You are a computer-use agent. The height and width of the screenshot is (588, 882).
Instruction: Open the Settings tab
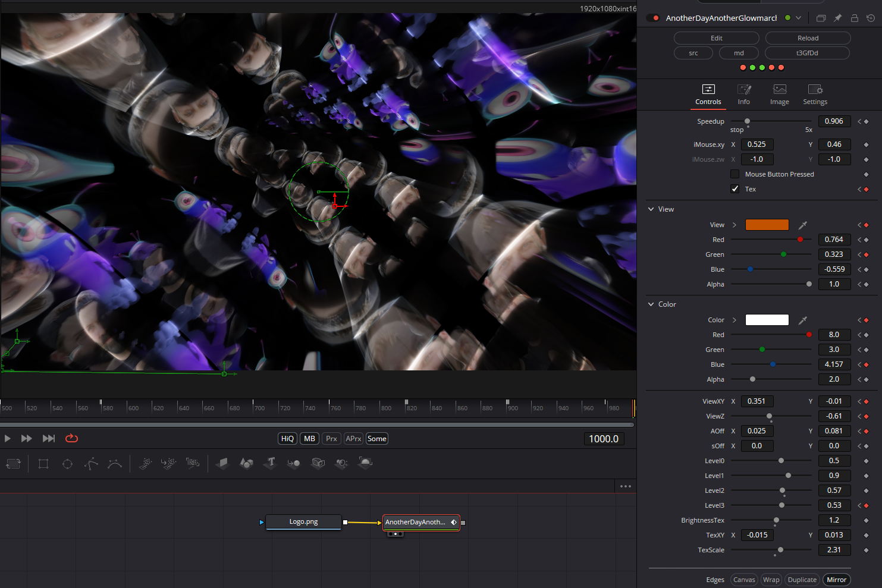coord(815,95)
